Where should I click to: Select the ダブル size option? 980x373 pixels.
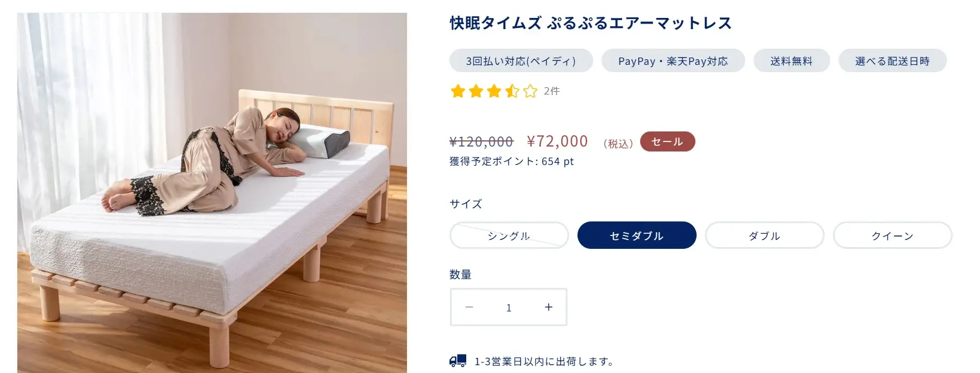pos(764,235)
